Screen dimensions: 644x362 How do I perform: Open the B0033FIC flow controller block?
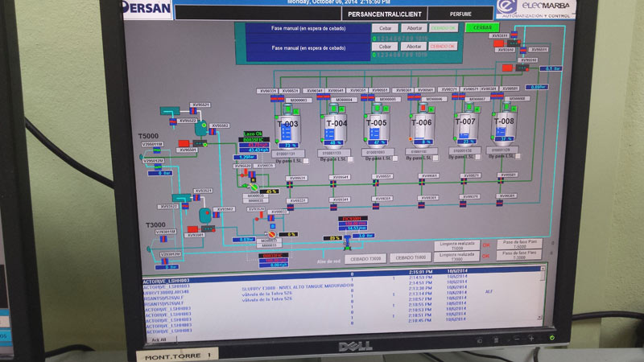click(274, 261)
